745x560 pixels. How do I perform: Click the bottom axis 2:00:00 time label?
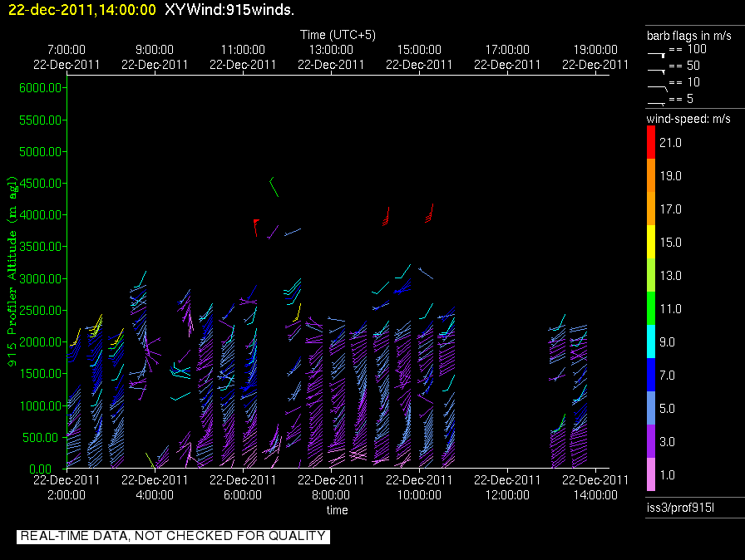67,495
